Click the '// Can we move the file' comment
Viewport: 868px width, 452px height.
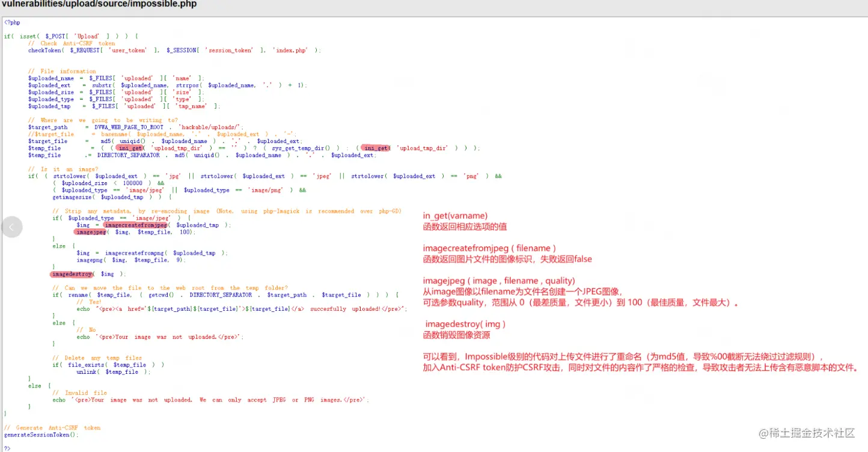click(x=170, y=289)
